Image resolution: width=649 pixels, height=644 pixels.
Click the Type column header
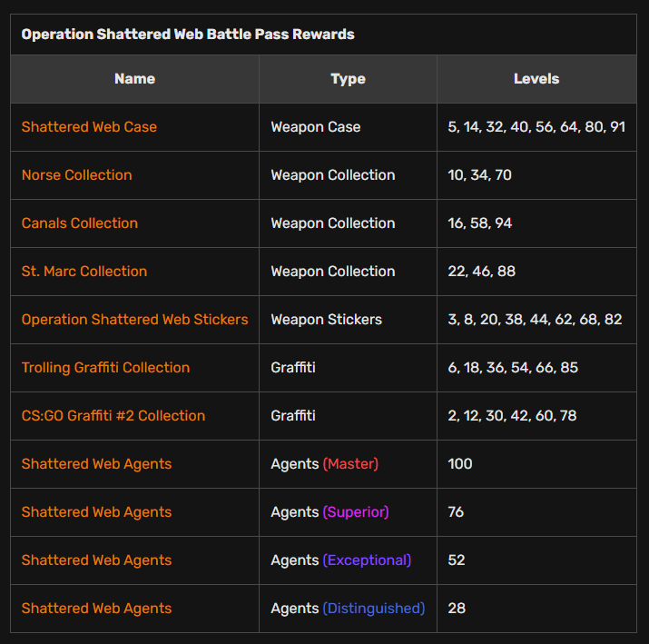tap(348, 79)
